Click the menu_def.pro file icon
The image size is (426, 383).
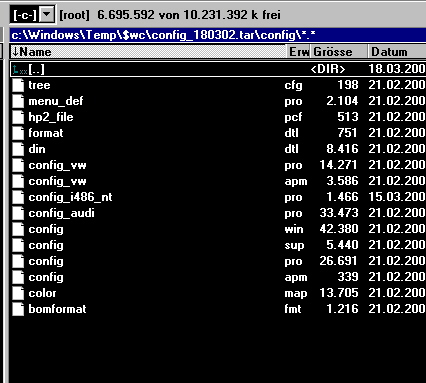click(18, 101)
